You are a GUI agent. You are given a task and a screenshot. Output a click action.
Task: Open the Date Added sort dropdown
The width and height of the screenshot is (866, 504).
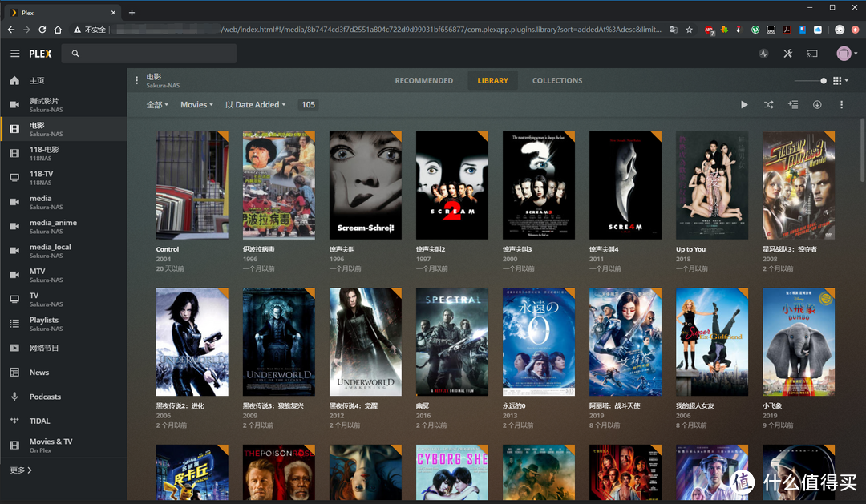coord(255,104)
